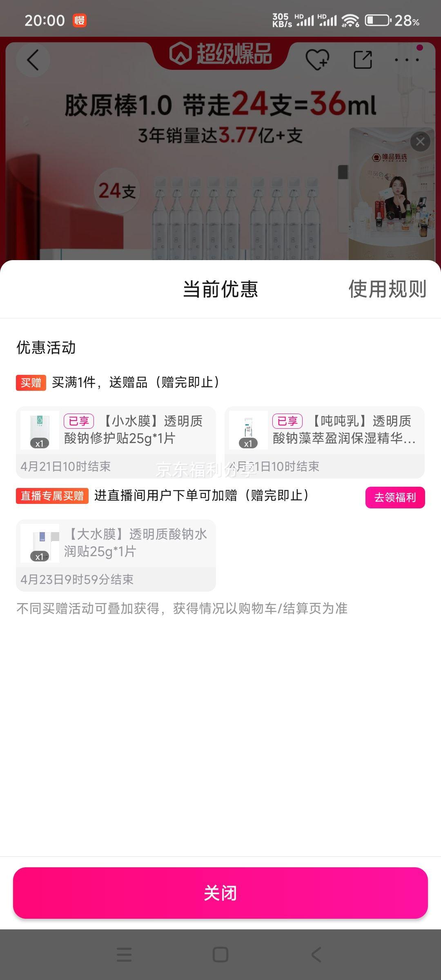Image resolution: width=441 pixels, height=980 pixels.
Task: Tap the 吨吨乳 product thumbnail image
Action: (248, 430)
